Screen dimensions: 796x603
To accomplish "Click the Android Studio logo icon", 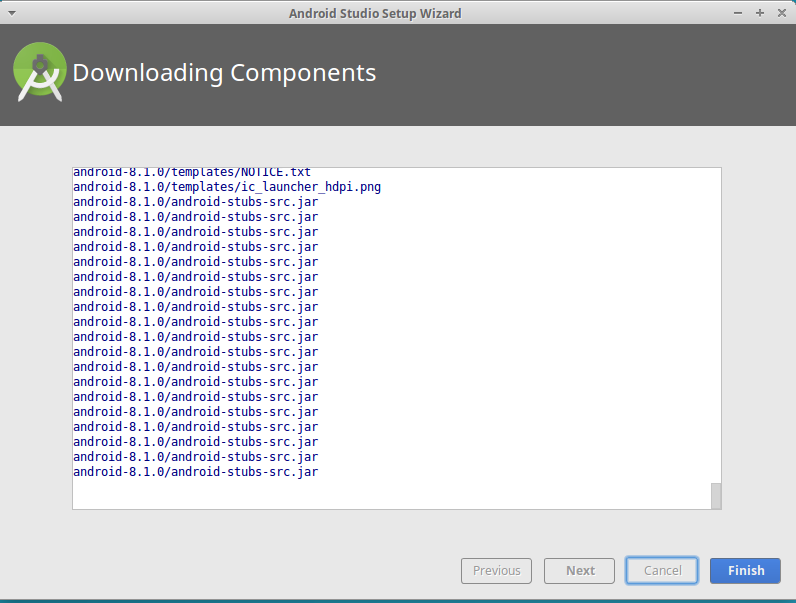I will [x=40, y=72].
